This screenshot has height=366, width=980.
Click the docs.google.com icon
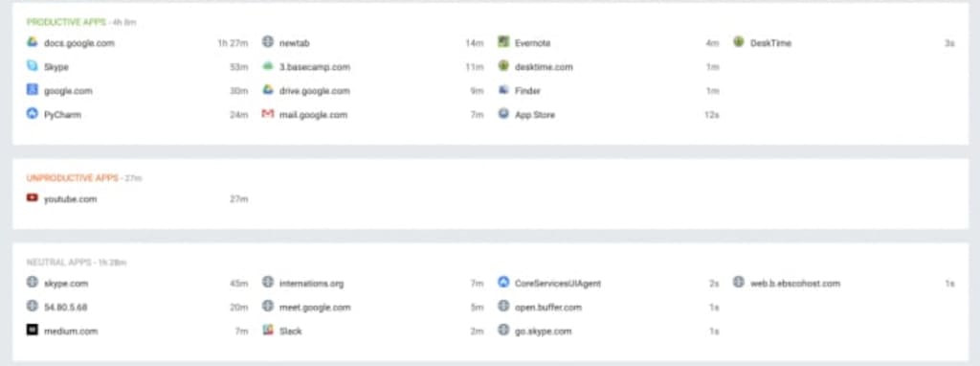33,42
